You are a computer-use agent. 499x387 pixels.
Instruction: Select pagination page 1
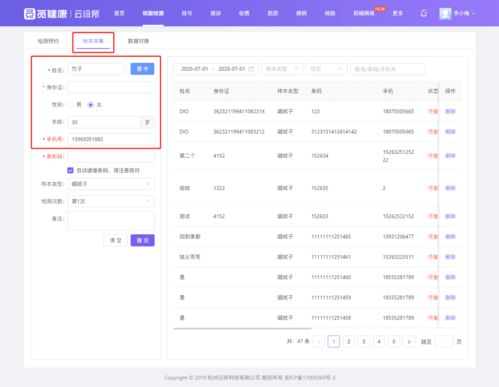(334, 341)
